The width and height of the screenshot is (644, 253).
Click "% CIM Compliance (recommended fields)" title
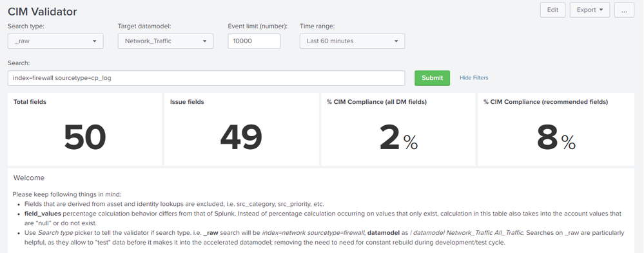pos(545,102)
